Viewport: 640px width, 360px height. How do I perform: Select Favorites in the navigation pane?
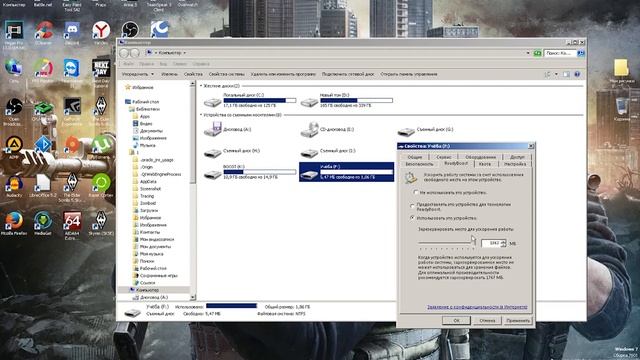(139, 87)
